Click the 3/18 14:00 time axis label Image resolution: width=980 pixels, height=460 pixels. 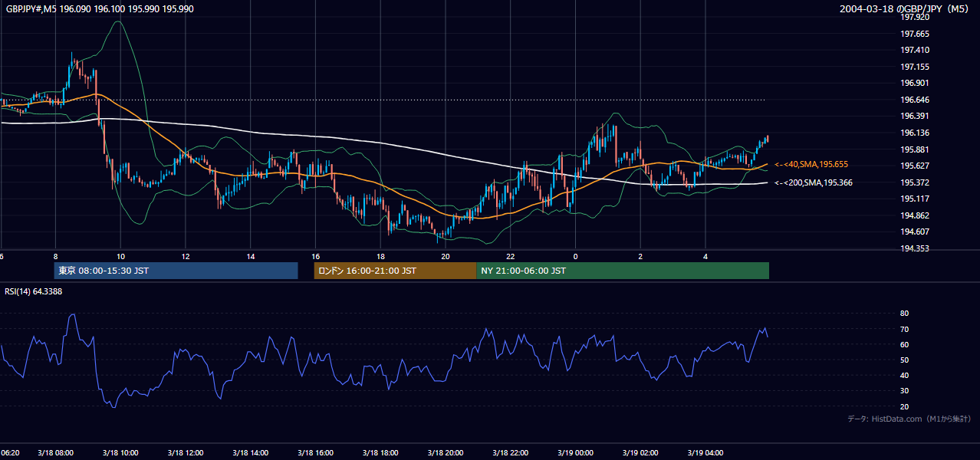tap(251, 453)
